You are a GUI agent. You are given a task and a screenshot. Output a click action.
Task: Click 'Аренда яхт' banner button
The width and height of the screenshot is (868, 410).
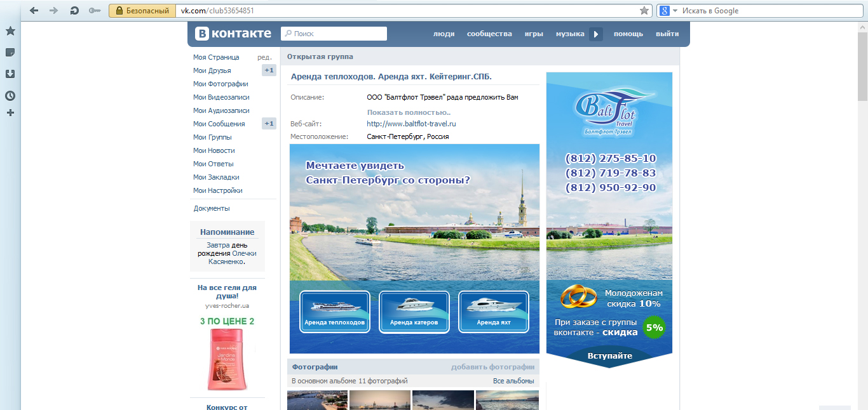point(494,312)
